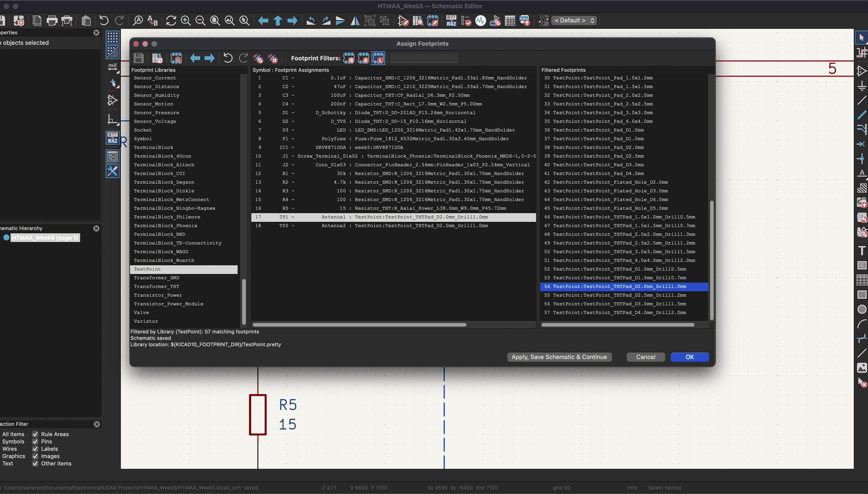868x494 pixels.
Task: Click symbol assignments horizontal scrollbar
Action: pos(359,325)
